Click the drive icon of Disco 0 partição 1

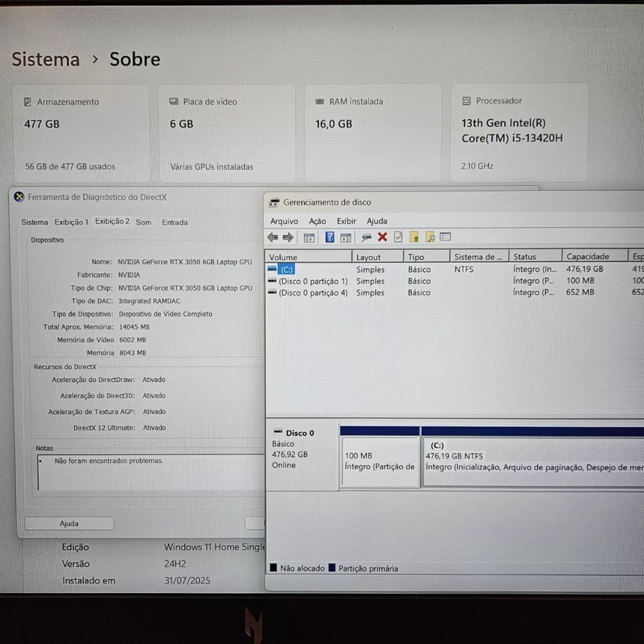click(x=272, y=281)
